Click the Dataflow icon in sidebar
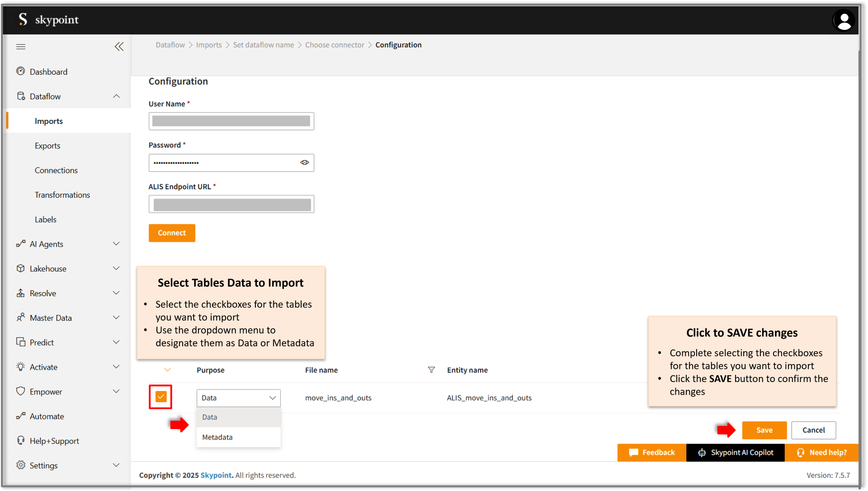 click(20, 96)
